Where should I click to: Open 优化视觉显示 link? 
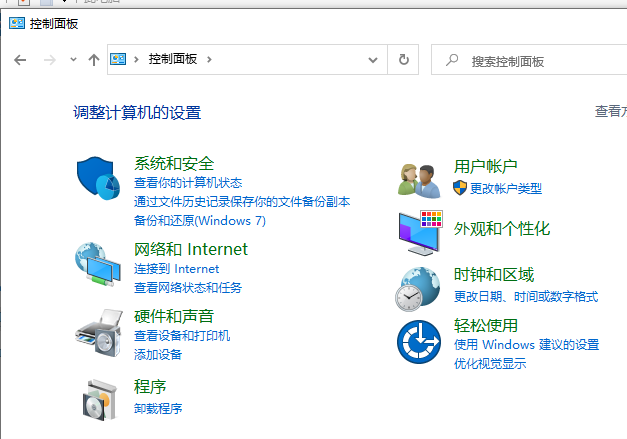pos(490,363)
